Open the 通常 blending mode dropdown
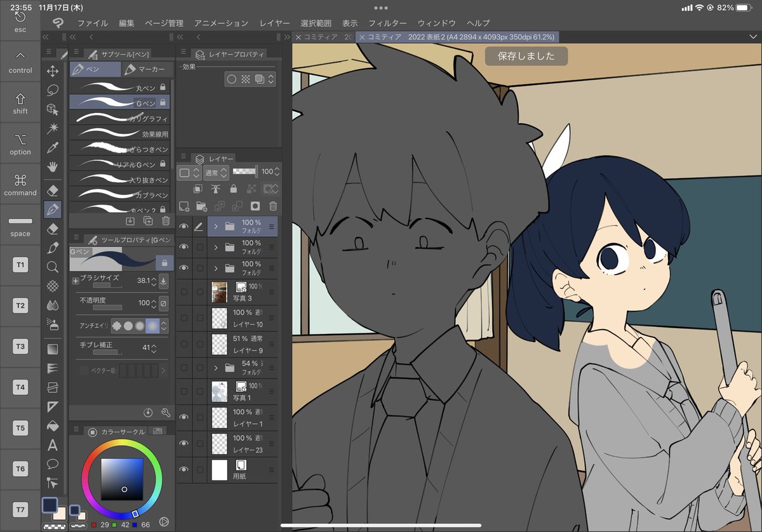This screenshot has height=532, width=762. coord(217,172)
